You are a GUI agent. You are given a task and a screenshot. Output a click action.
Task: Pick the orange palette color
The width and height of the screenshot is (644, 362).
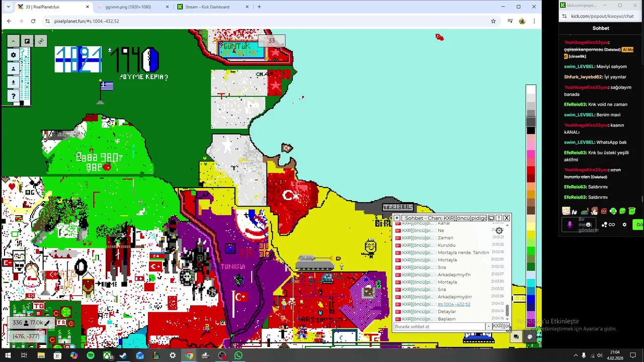pos(531,194)
